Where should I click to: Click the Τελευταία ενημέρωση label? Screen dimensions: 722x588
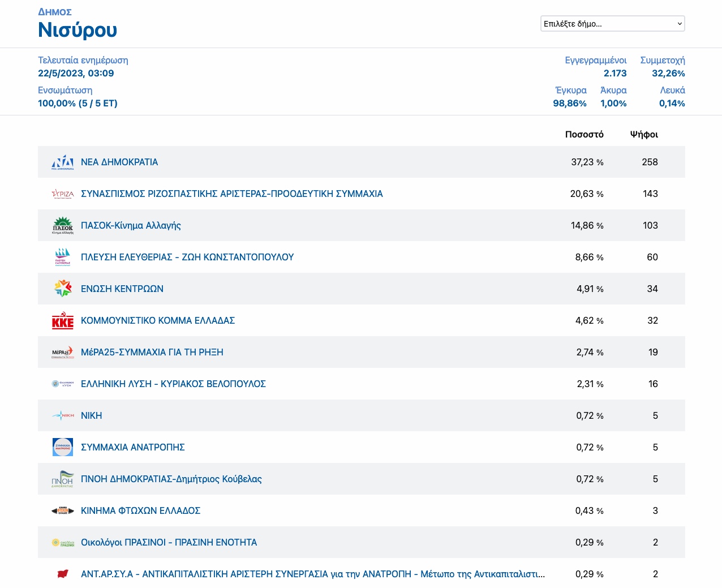(x=83, y=60)
